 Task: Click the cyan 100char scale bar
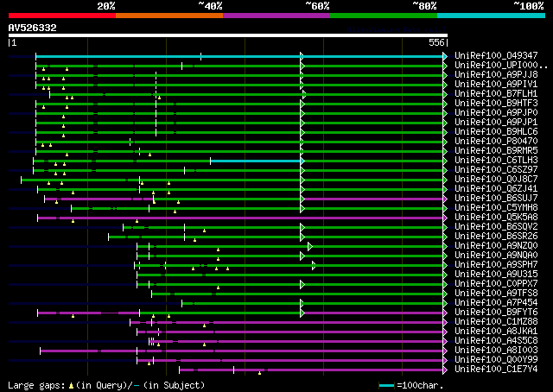[386, 386]
